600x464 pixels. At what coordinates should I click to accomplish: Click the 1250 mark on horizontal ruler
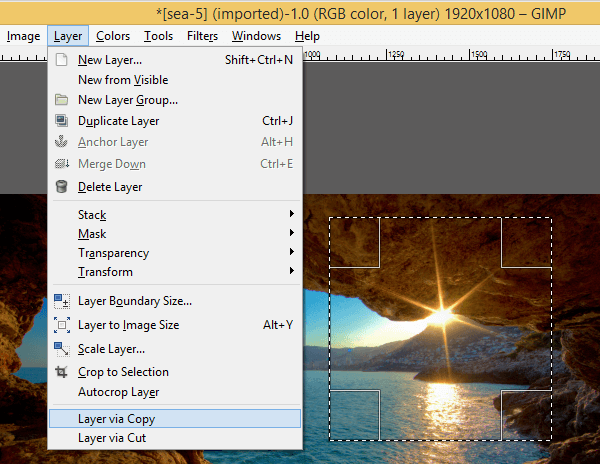point(396,54)
